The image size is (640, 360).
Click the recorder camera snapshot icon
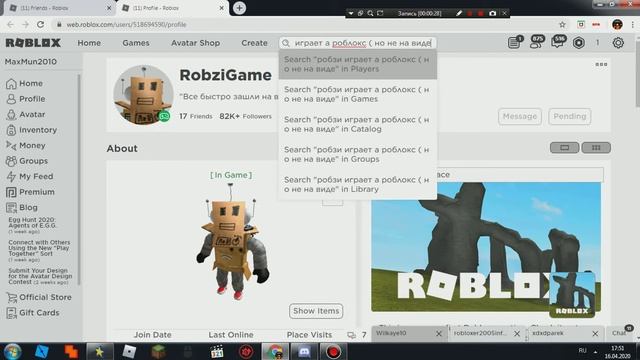pyautogui.click(x=493, y=13)
